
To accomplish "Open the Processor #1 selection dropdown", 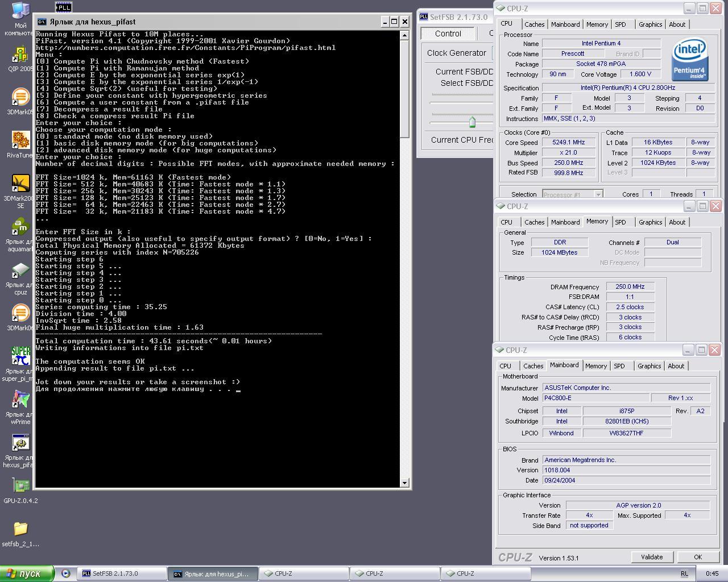I will pyautogui.click(x=572, y=194).
